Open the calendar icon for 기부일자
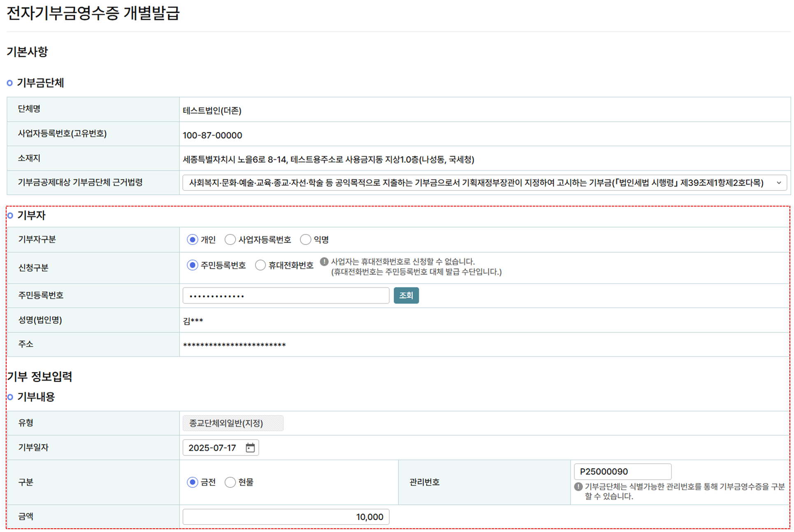The image size is (794, 532). (x=250, y=448)
